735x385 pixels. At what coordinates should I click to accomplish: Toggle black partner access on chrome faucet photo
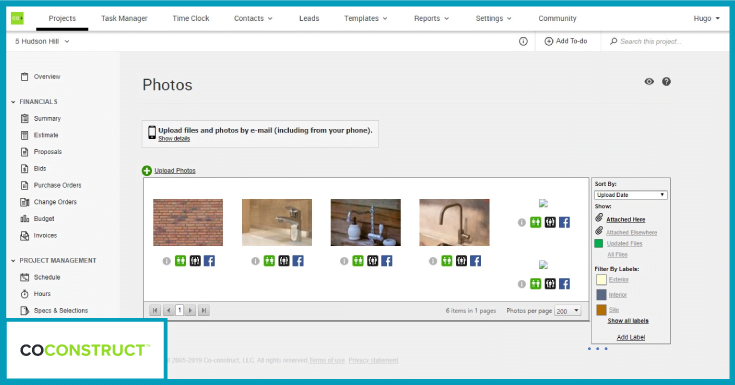tap(284, 261)
